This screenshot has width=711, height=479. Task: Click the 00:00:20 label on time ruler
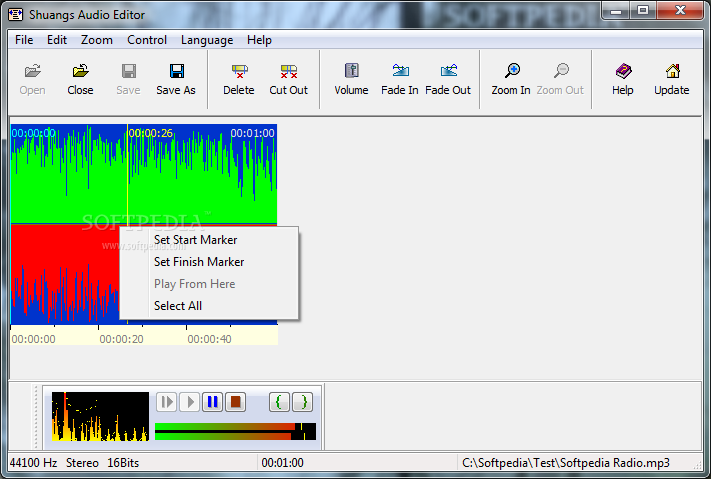coord(121,339)
